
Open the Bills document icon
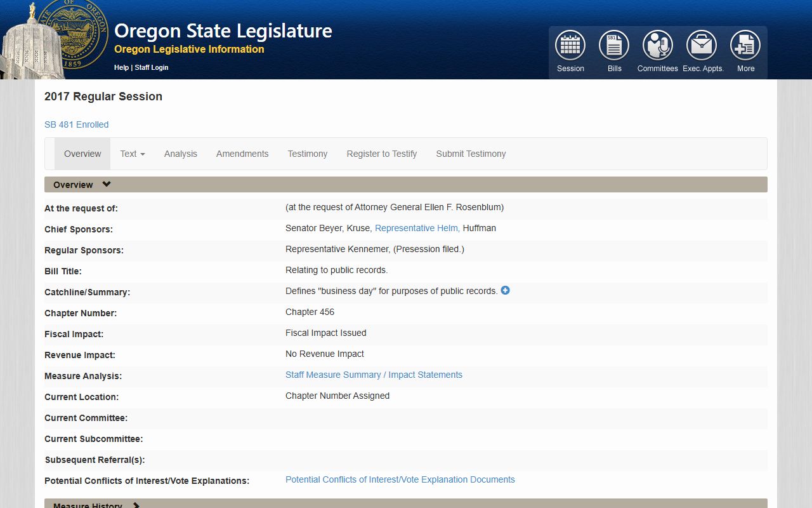click(614, 46)
